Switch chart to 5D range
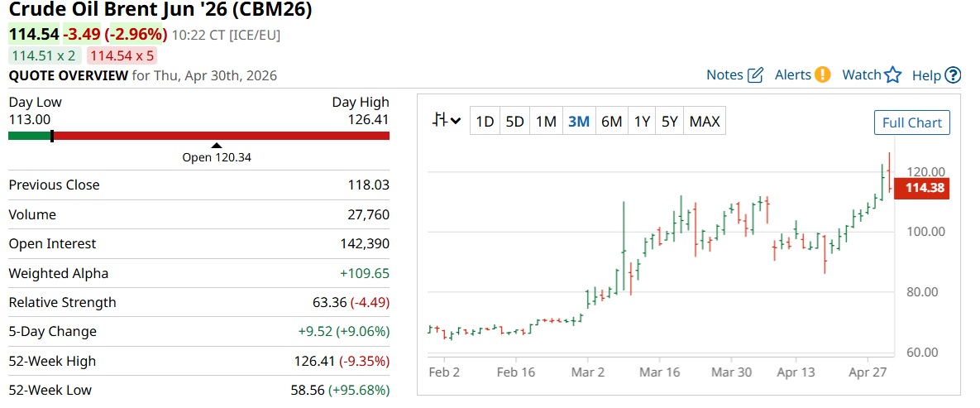The image size is (980, 408). [x=514, y=122]
